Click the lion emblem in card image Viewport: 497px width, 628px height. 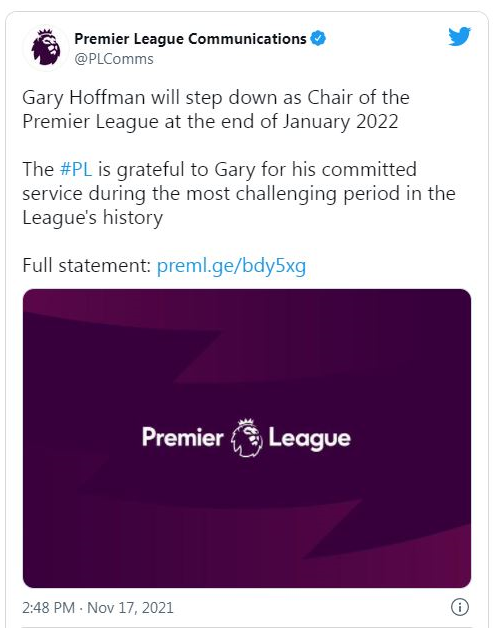coord(246,438)
